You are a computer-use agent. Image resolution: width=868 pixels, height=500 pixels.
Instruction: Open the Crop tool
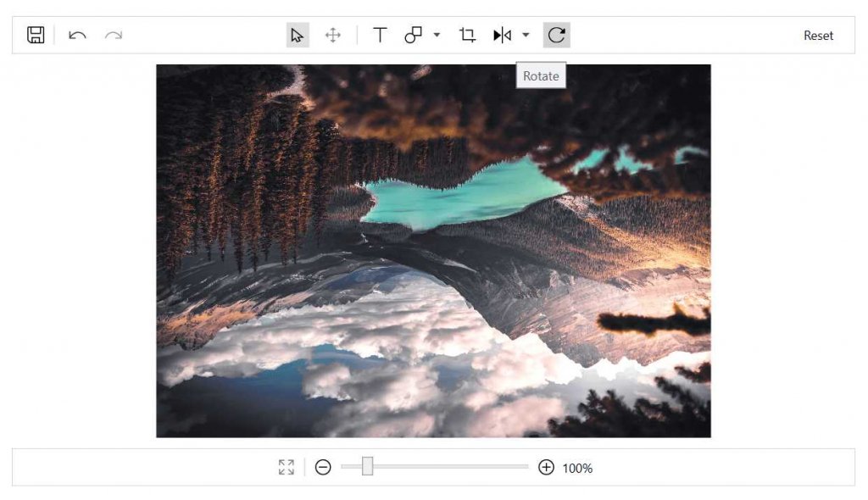[467, 35]
